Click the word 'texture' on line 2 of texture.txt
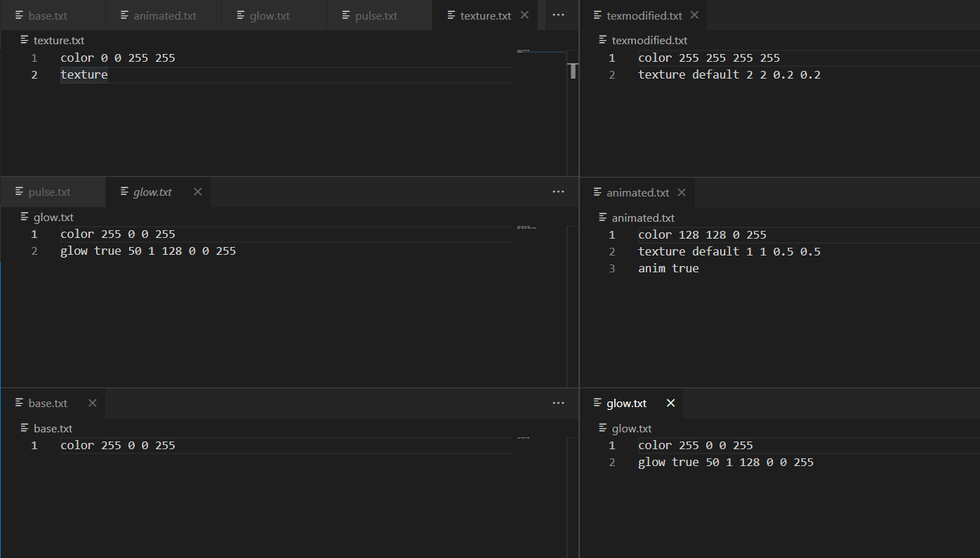Viewport: 980px width, 558px height. pyautogui.click(x=84, y=74)
